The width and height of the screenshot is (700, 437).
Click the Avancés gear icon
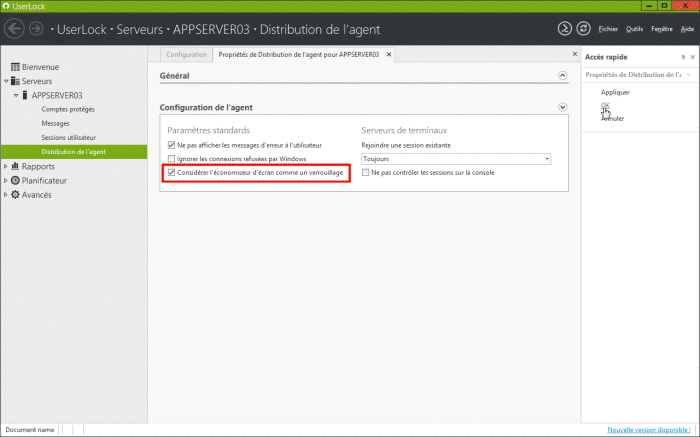(15, 195)
